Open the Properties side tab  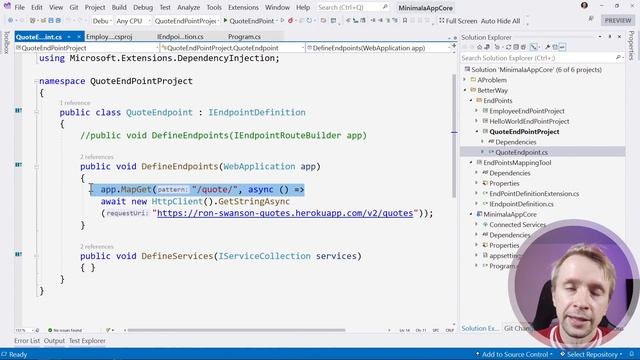coord(631,46)
